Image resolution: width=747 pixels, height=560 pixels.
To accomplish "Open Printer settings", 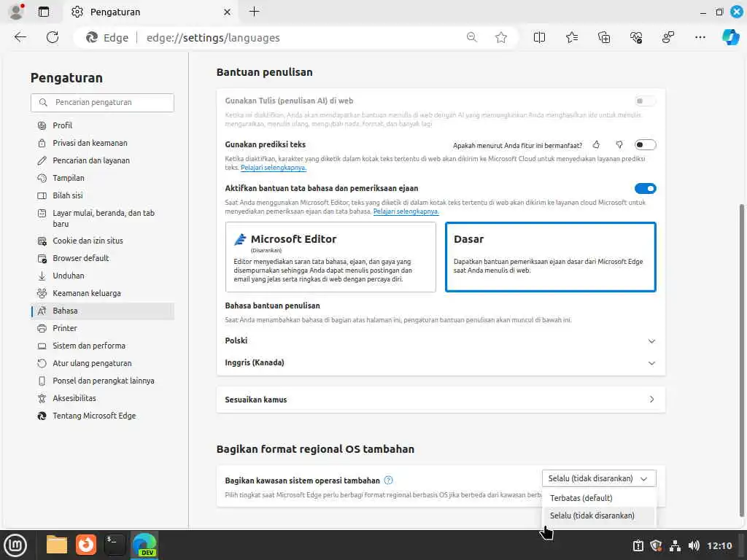I will click(x=102, y=328).
